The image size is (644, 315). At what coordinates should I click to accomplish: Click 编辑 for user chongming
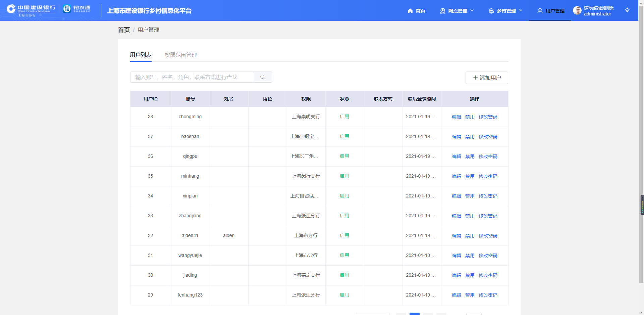[456, 117]
